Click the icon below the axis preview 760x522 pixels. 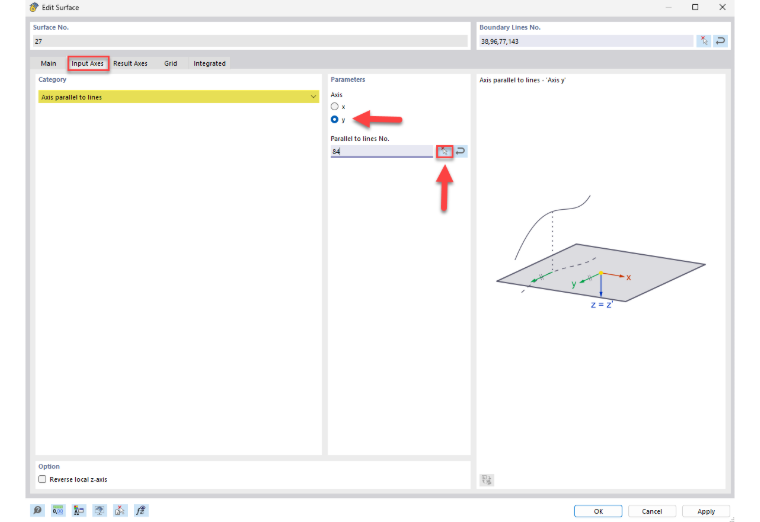(487, 479)
